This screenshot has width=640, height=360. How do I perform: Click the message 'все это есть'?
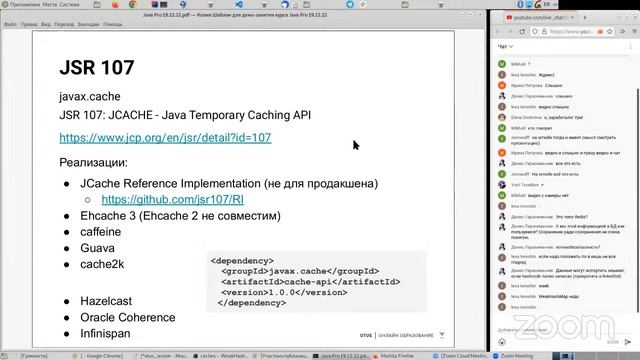tap(568, 164)
